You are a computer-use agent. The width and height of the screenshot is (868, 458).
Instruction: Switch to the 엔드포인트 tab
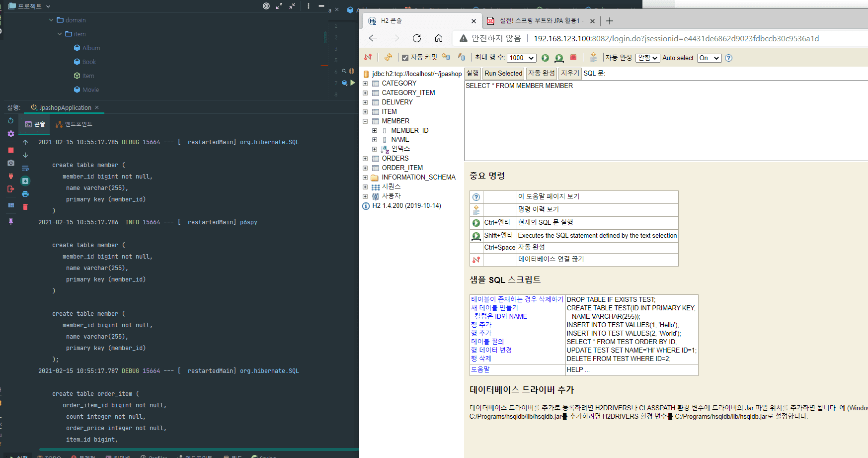[x=74, y=124]
